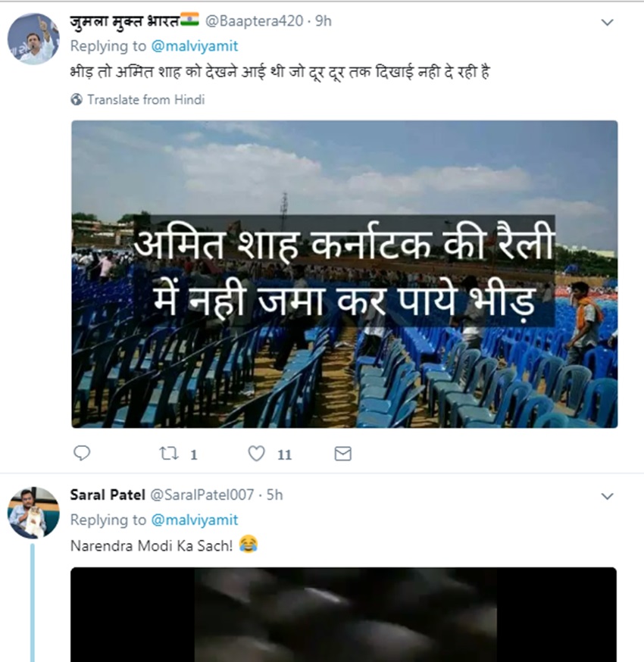
Task: Open the empty blue chairs rally image
Action: click(x=344, y=274)
